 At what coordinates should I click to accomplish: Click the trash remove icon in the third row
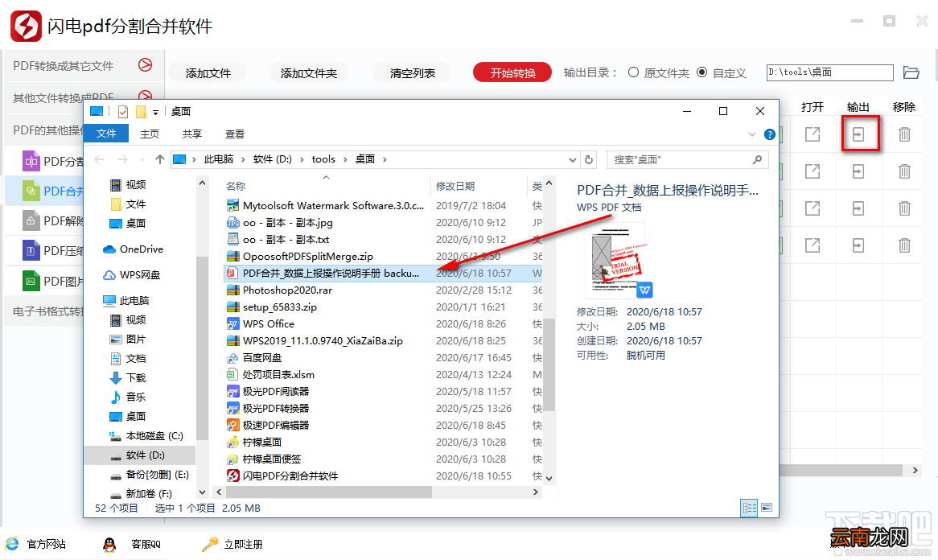(x=904, y=208)
